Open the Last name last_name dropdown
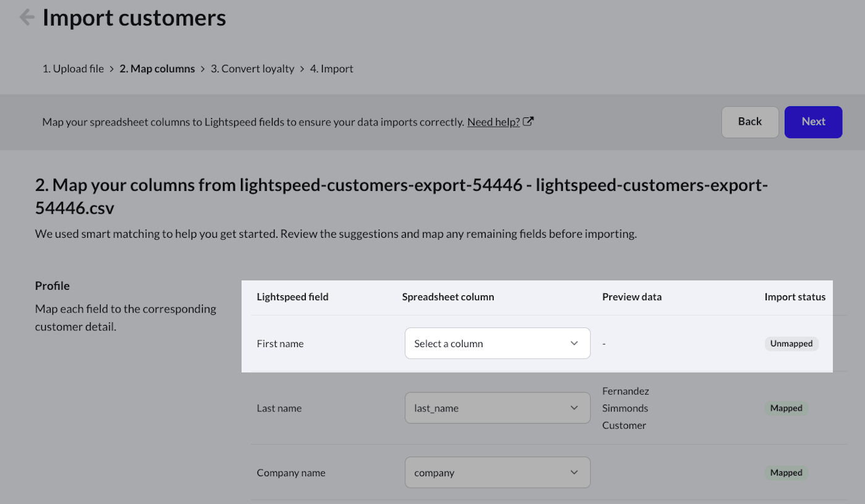 [x=497, y=408]
